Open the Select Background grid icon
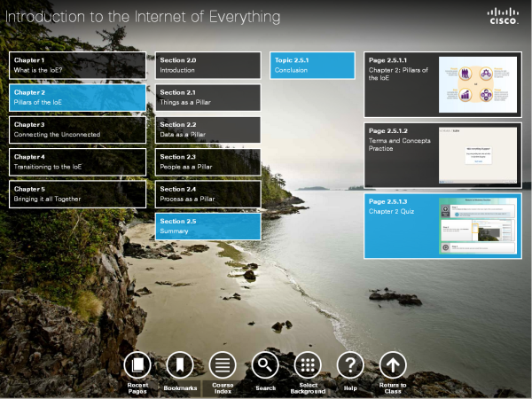 click(308, 364)
